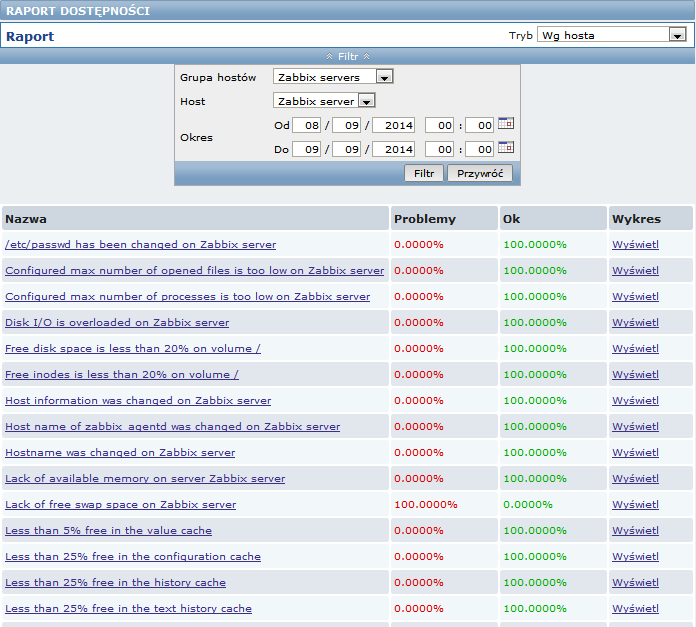Open Hostname was changed trigger
Screen dimensions: 696x627
(x=120, y=453)
